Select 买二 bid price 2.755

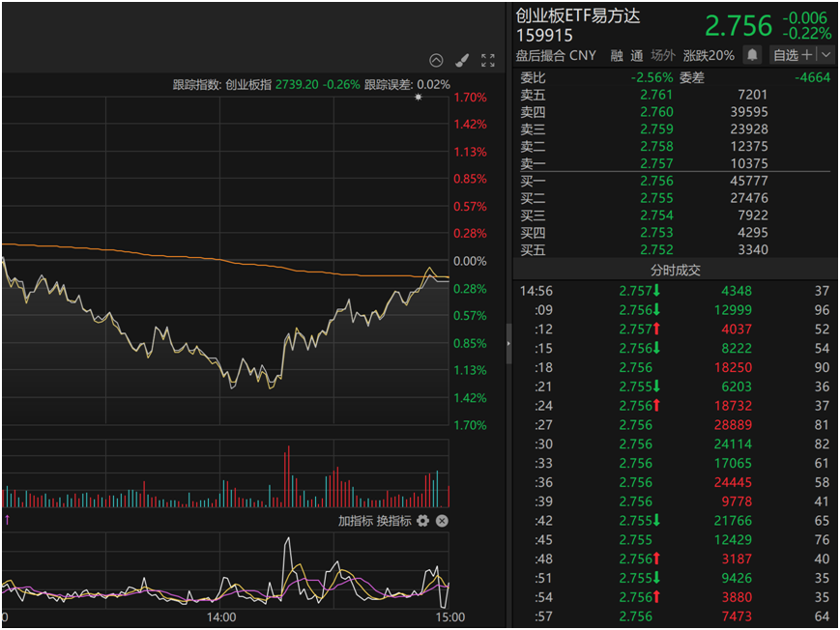tap(656, 198)
